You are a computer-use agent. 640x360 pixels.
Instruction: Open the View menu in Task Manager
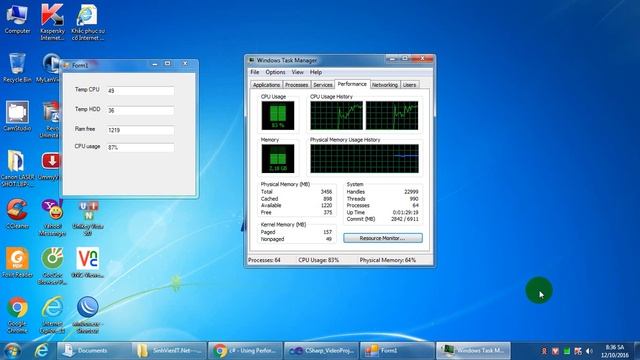pyautogui.click(x=298, y=72)
